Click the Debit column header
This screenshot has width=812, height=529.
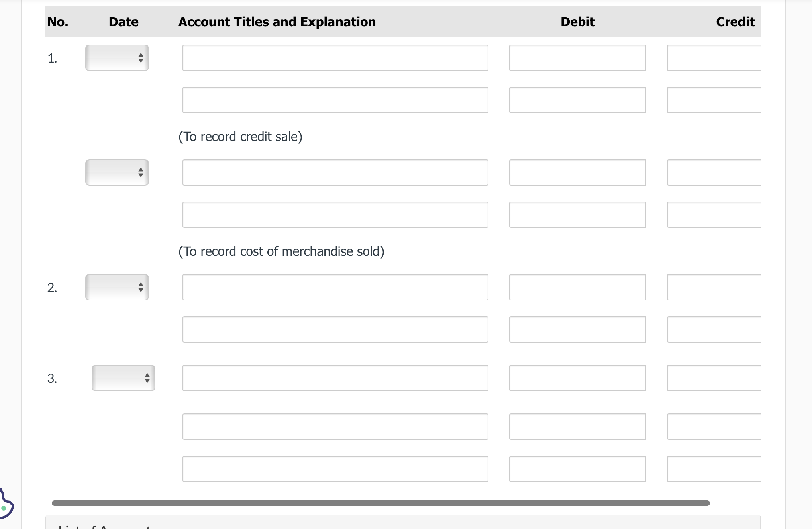pos(577,22)
